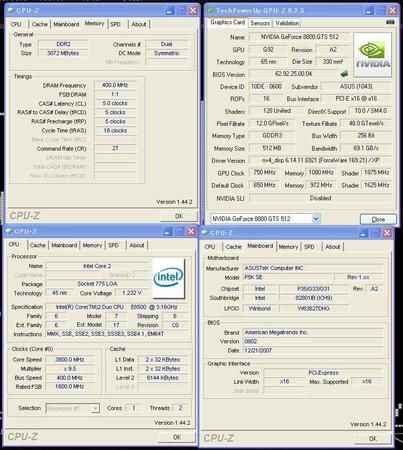Click the Southbridge 82801IB (ICH9) value
This screenshot has width=403, height=450.
(314, 298)
